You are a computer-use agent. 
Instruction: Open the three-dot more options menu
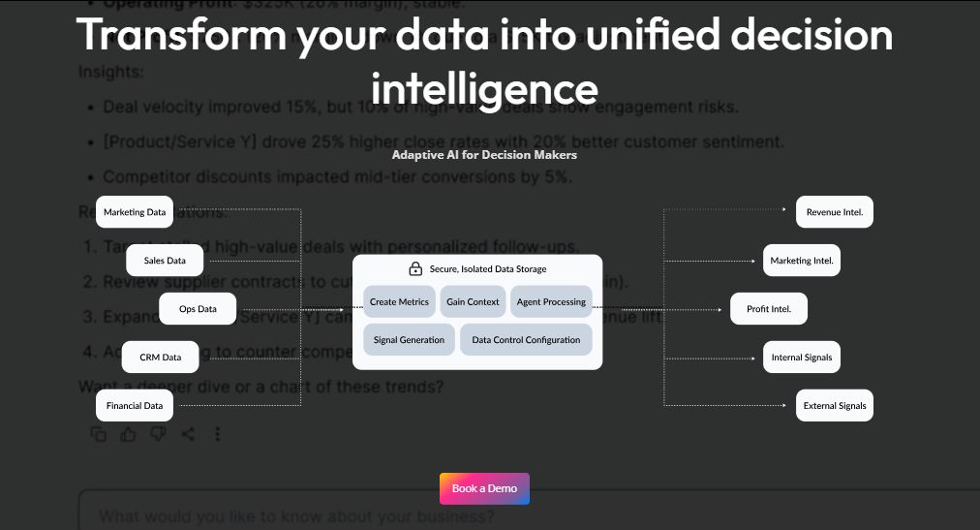(217, 434)
